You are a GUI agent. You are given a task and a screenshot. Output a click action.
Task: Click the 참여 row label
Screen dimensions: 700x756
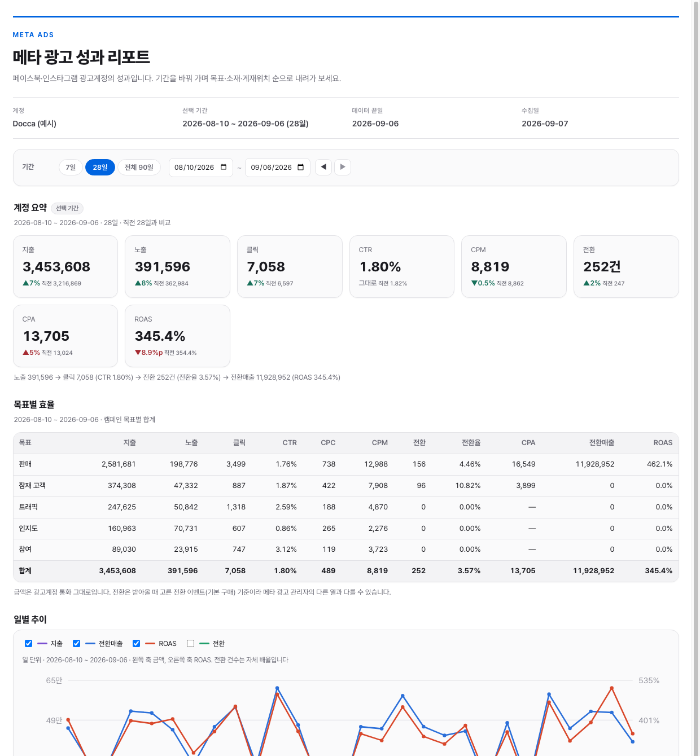(x=25, y=550)
